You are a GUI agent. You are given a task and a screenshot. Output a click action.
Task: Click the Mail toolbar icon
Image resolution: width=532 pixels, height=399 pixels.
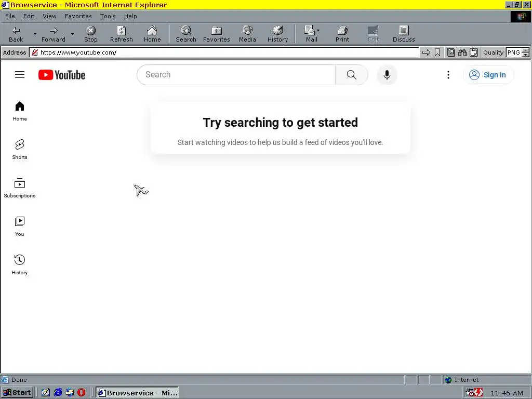click(310, 34)
